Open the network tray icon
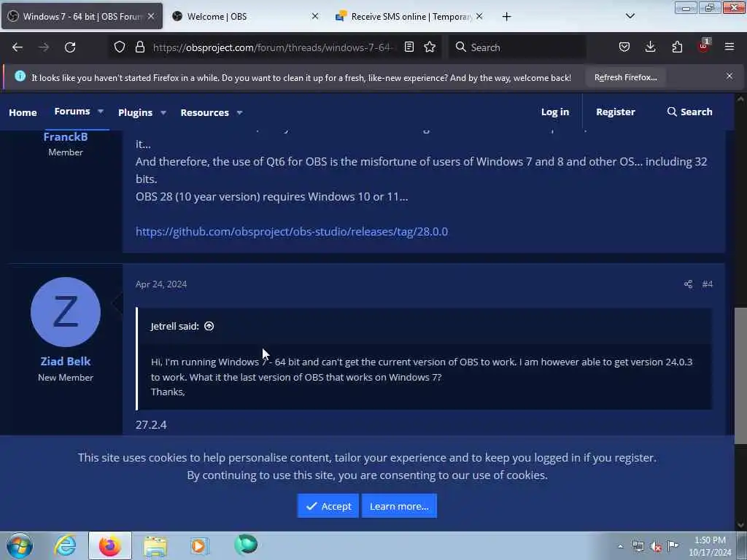 click(x=638, y=547)
